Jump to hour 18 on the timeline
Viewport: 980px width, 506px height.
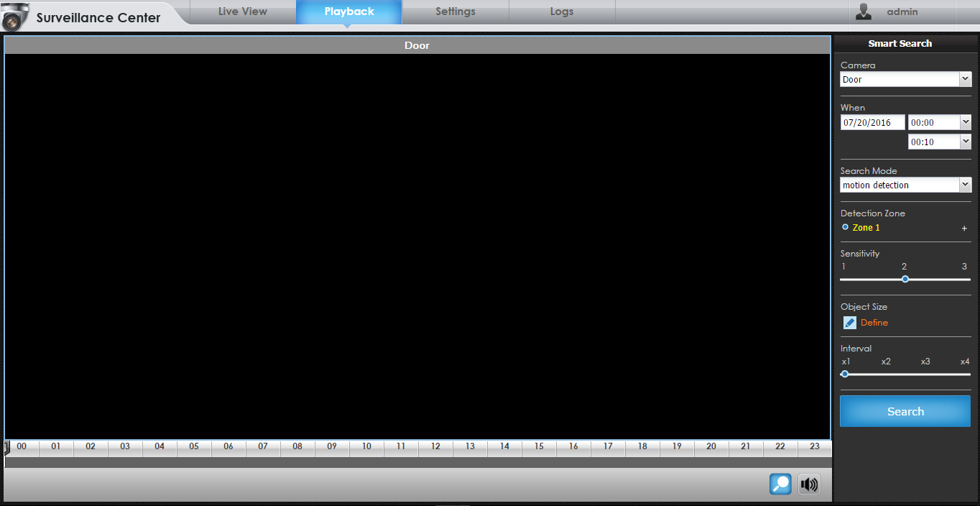[x=642, y=446]
